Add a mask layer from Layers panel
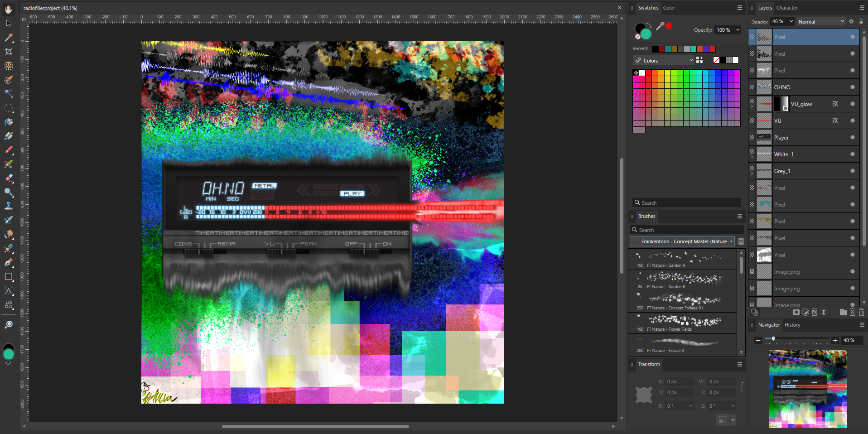 796,312
